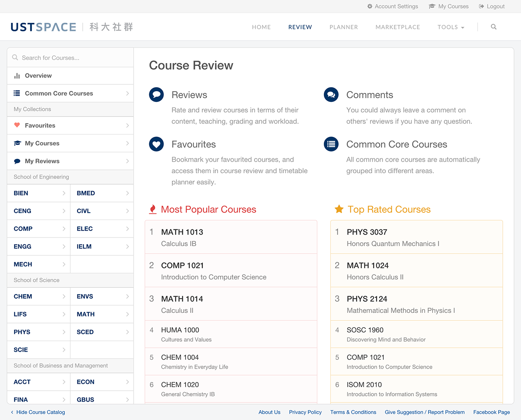This screenshot has height=420, width=521.
Task: Open the TOOLS dropdown menu
Action: (451, 27)
